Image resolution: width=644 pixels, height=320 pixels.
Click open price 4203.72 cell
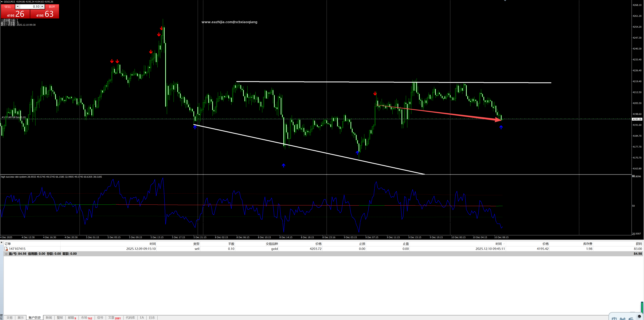pos(316,249)
